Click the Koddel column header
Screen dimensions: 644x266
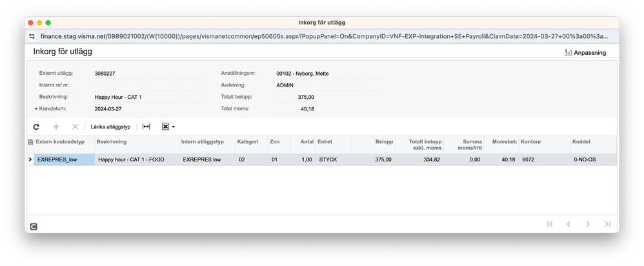594,145
